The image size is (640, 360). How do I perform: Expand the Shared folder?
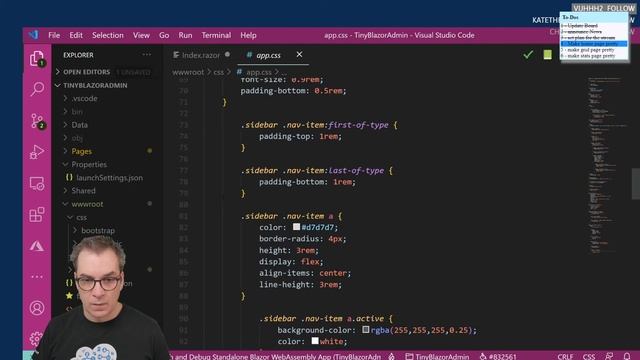(x=83, y=191)
